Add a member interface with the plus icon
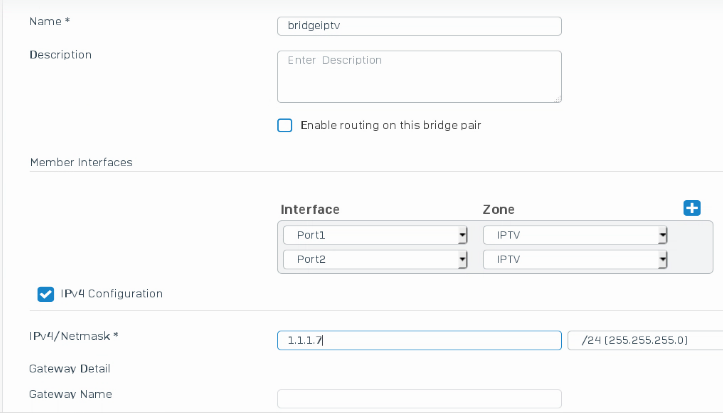Image resolution: width=723 pixels, height=413 pixels. tap(692, 208)
